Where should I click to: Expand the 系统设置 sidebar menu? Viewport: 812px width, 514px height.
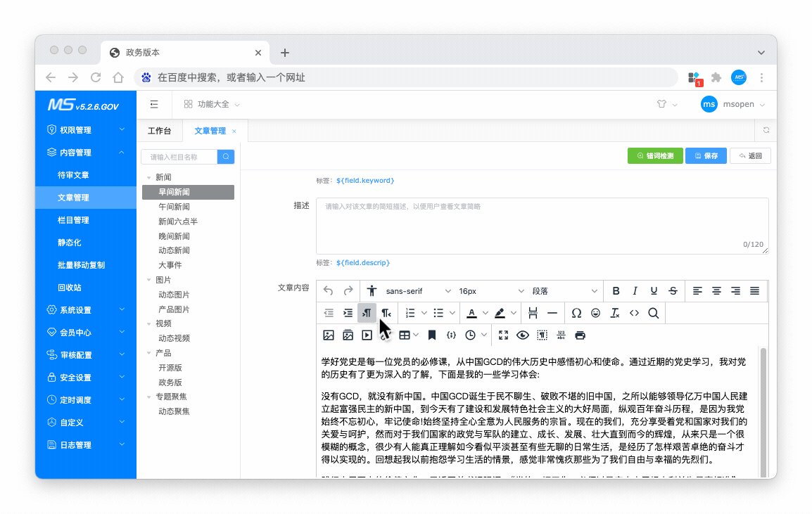click(x=85, y=310)
